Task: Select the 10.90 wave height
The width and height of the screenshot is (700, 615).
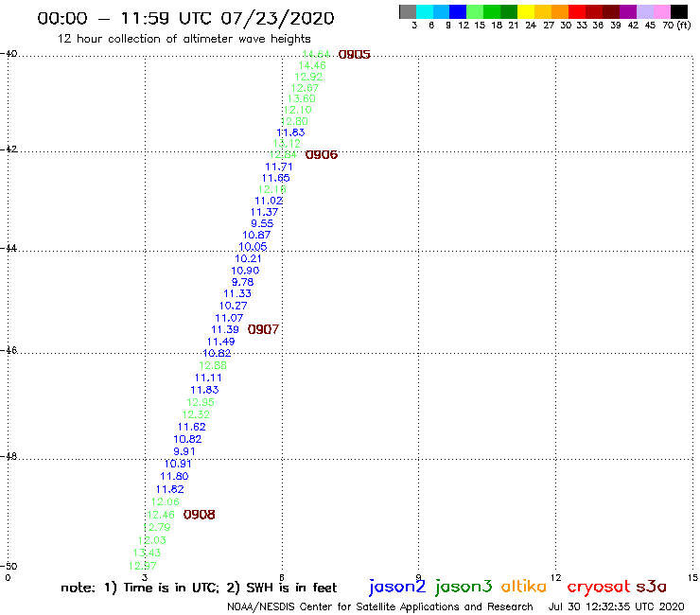Action: point(245,271)
